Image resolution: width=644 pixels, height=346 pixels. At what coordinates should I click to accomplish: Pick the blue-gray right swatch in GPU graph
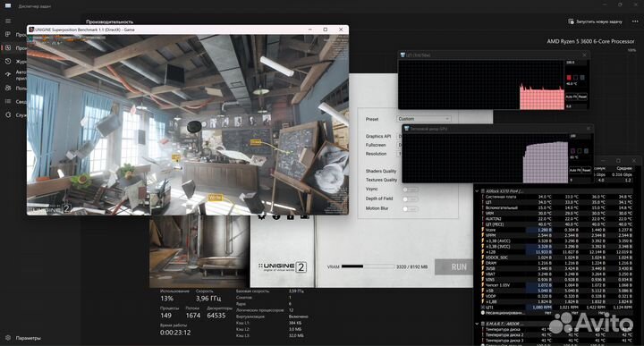coord(586,151)
